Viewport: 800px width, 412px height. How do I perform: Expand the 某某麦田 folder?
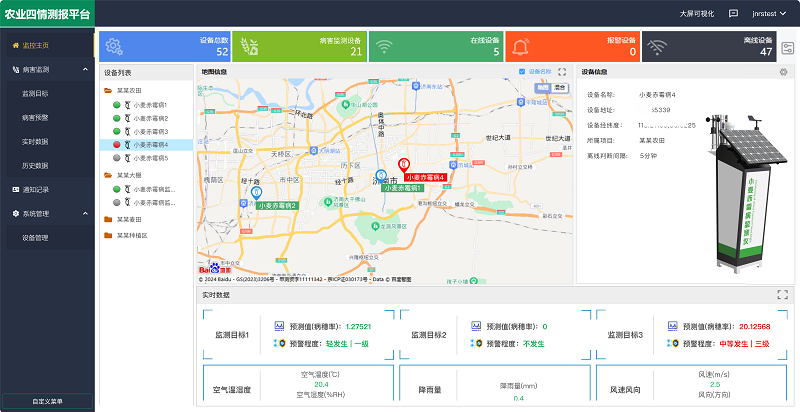coord(128,219)
